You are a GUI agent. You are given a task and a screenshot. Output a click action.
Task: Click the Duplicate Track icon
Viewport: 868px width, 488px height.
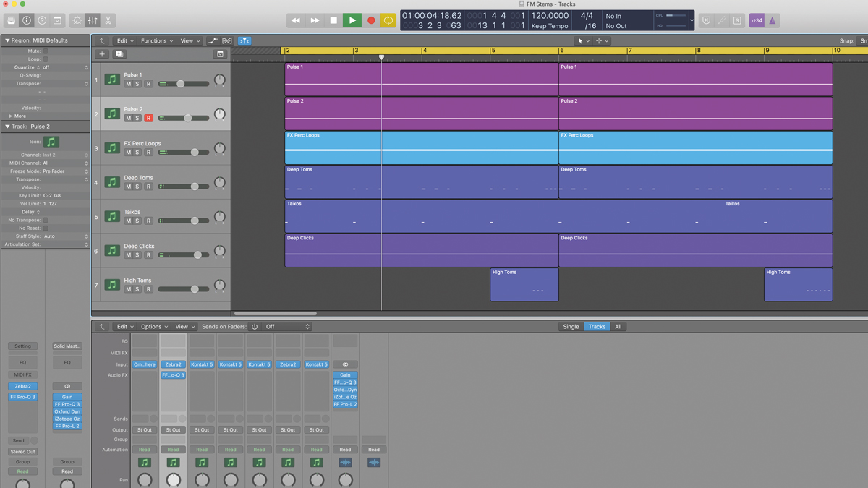click(119, 54)
